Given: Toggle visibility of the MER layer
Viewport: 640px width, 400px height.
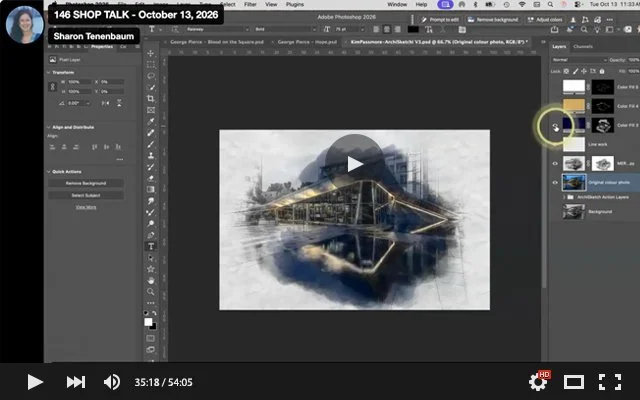Looking at the screenshot, I should tap(555, 164).
